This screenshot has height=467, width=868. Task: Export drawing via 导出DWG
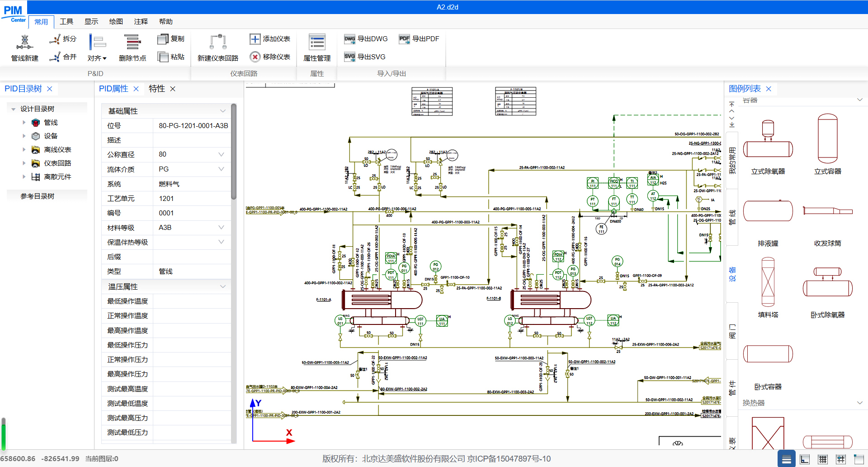[366, 39]
